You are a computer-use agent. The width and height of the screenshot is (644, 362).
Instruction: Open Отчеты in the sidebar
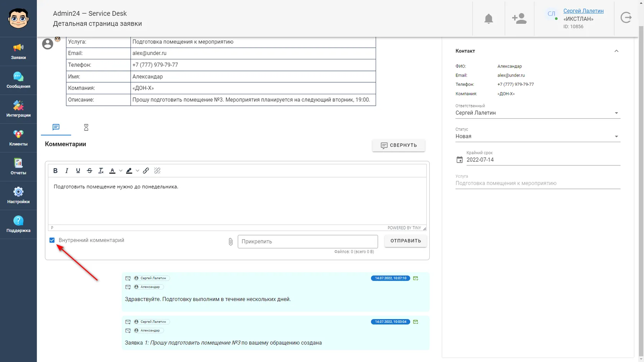18,167
